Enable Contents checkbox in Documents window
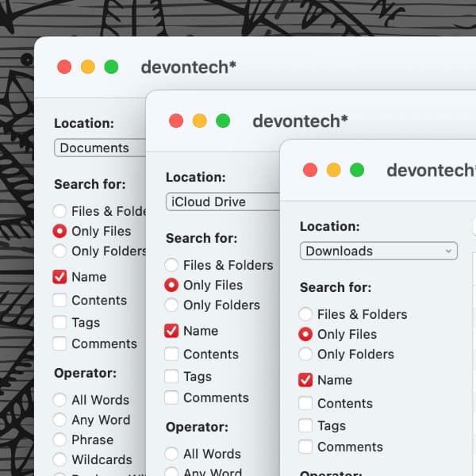The width and height of the screenshot is (476, 476). (x=59, y=300)
